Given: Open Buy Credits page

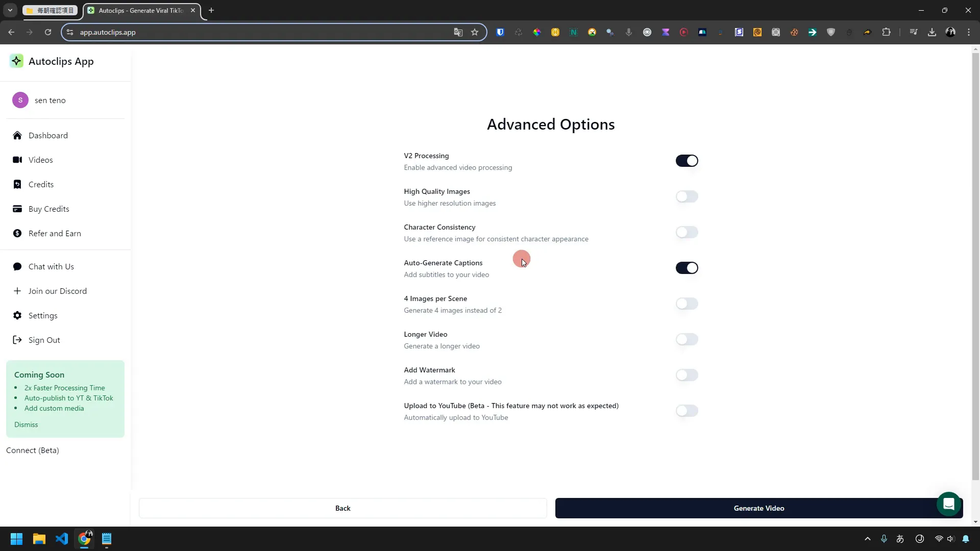Looking at the screenshot, I should 48,209.
